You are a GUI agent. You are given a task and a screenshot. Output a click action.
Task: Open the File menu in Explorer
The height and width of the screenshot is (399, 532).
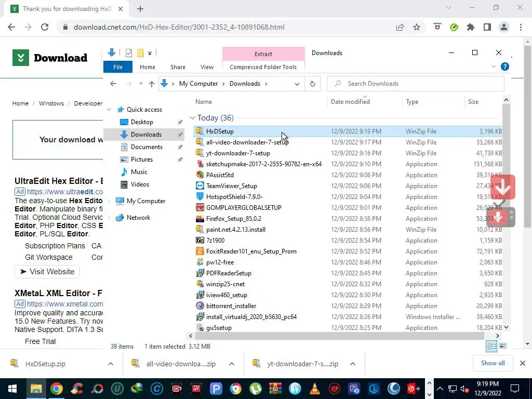pos(118,67)
